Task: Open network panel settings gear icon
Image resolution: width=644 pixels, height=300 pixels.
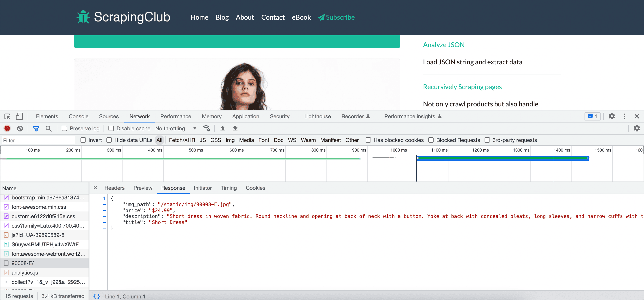Action: click(636, 129)
